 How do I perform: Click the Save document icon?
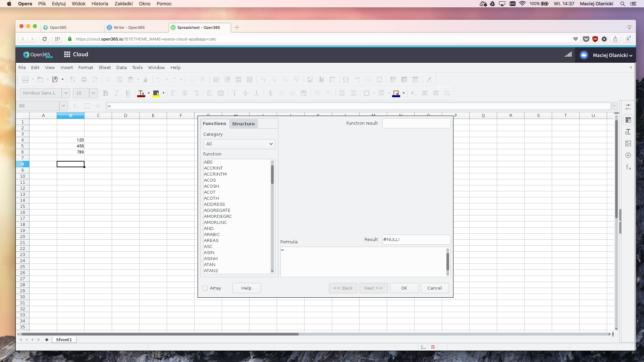click(55, 80)
